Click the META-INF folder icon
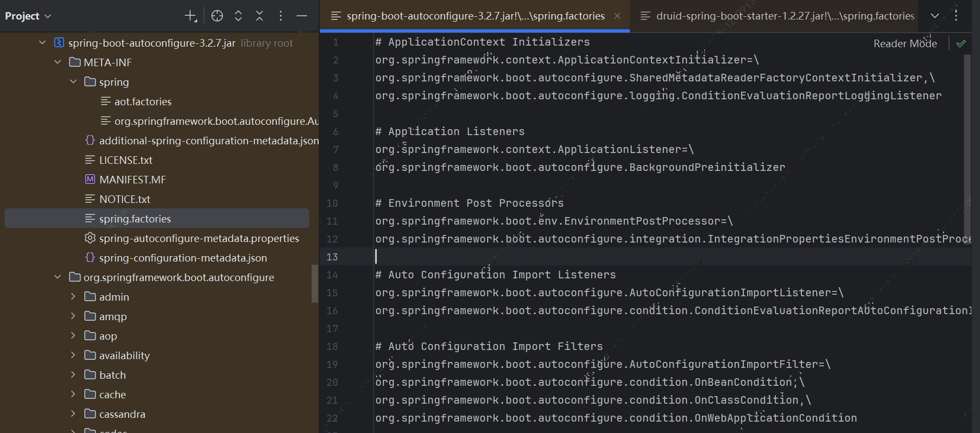The width and height of the screenshot is (980, 433). tap(75, 62)
